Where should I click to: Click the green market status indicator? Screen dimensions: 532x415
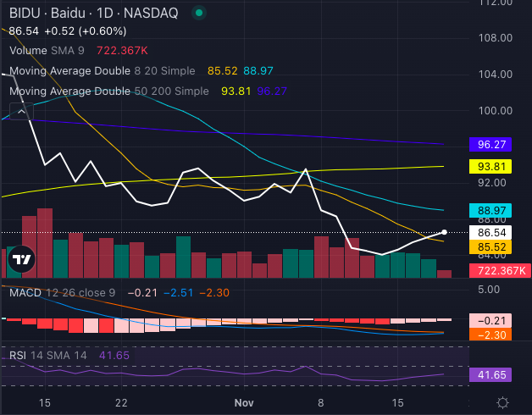coord(198,14)
